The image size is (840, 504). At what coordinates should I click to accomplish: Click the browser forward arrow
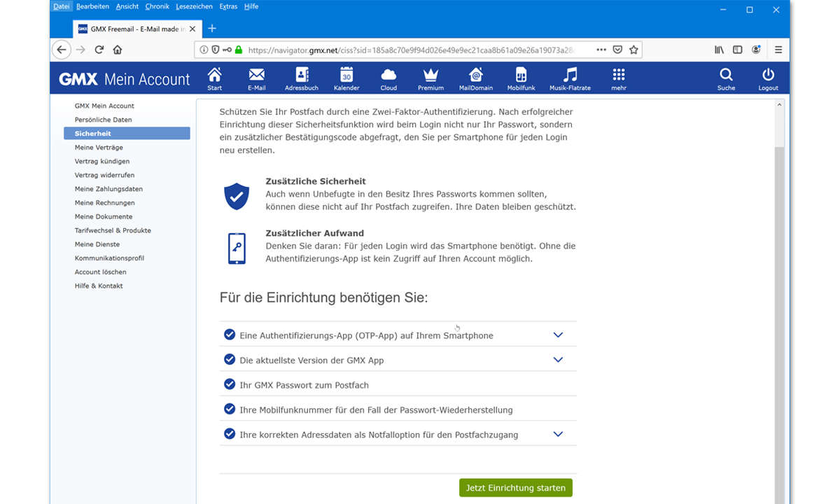pos(80,50)
